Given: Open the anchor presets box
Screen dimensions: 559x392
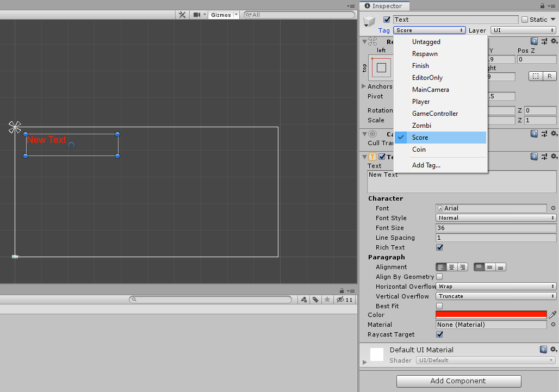Looking at the screenshot, I should (382, 68).
